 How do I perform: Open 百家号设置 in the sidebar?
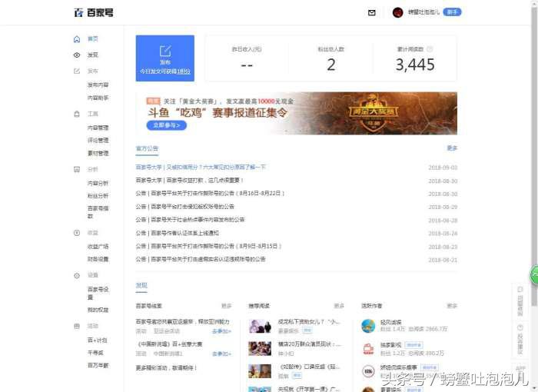pos(98,293)
